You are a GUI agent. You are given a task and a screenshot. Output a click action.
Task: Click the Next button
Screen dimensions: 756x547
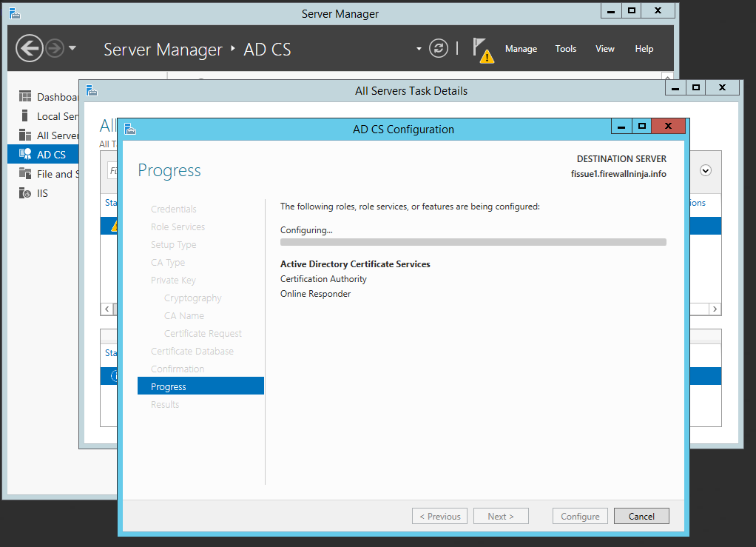[x=501, y=516]
